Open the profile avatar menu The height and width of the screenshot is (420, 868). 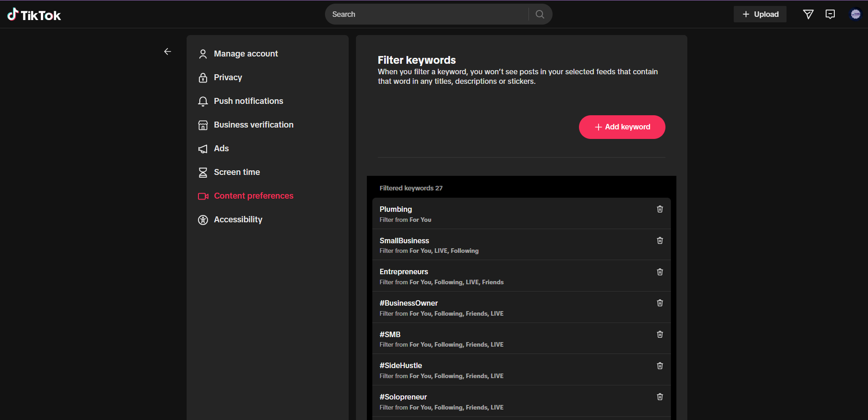pos(856,15)
